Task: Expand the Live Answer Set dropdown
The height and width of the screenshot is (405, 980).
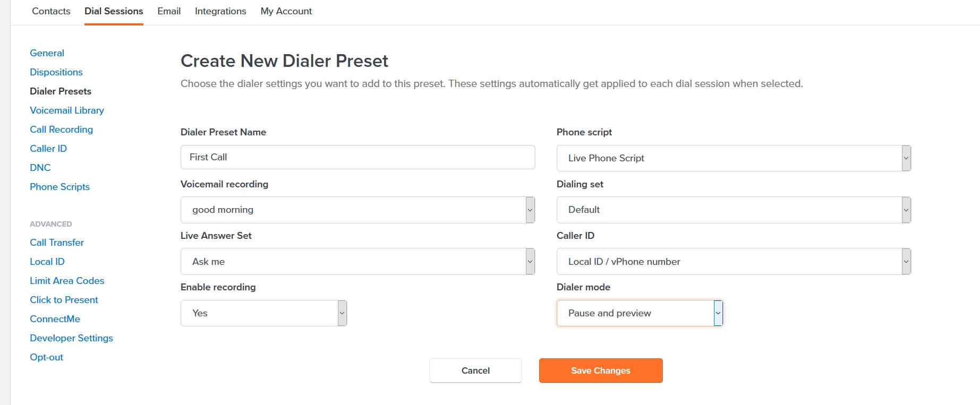Action: tap(357, 261)
